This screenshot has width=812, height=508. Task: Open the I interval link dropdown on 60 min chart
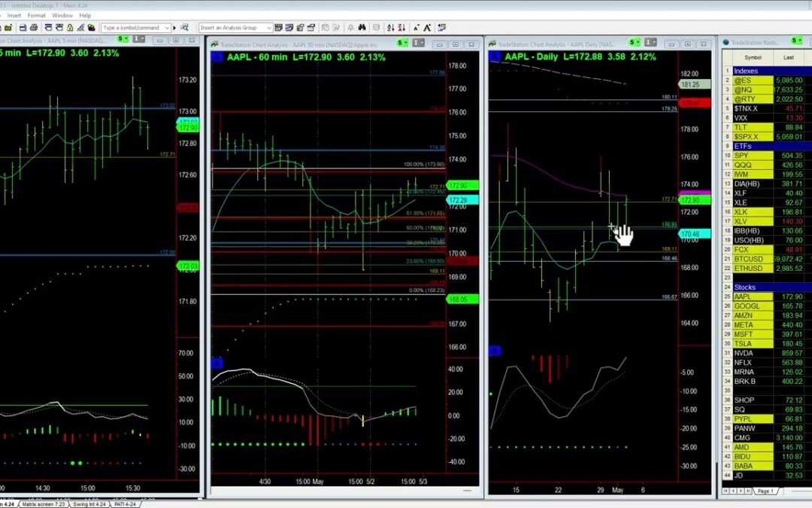419,42
